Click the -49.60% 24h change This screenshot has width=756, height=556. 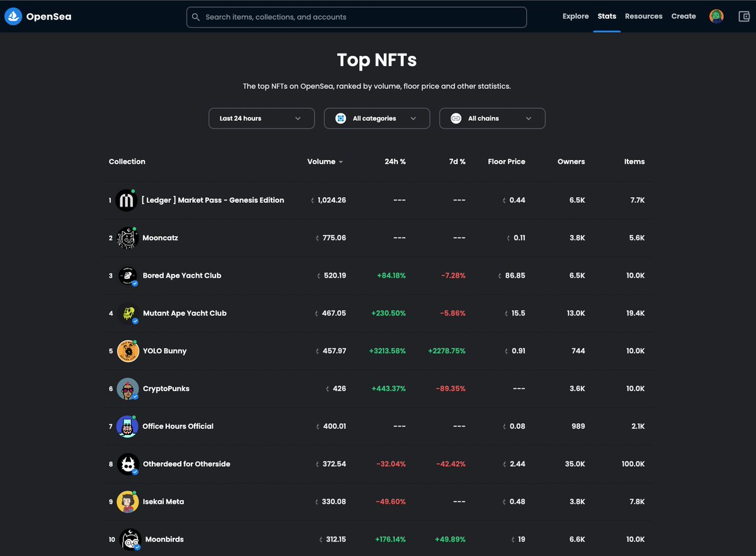391,502
